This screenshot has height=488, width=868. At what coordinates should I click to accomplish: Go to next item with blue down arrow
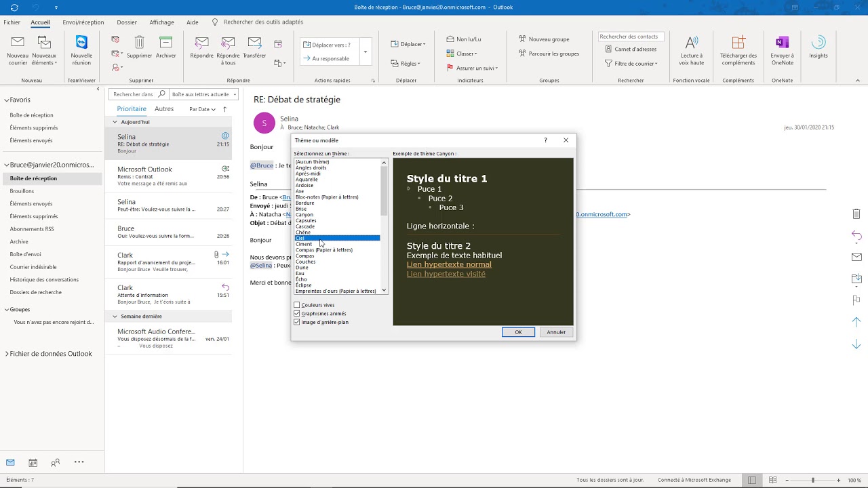point(856,344)
